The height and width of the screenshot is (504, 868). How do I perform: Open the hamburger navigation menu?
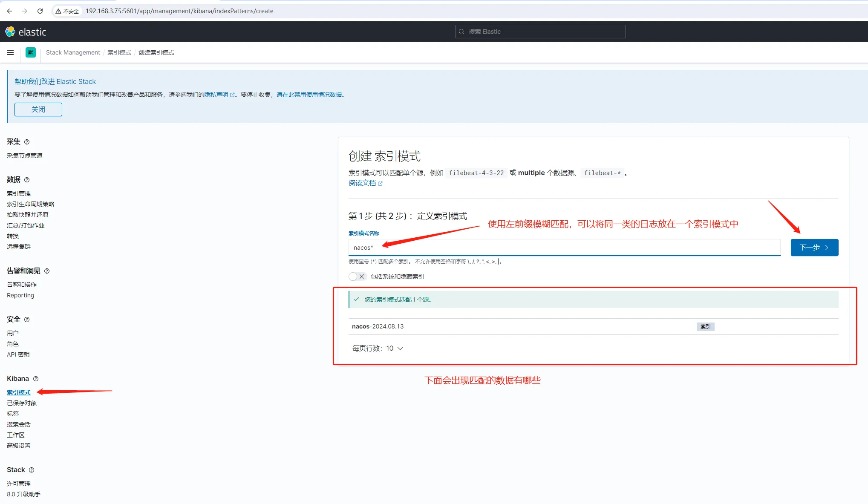click(10, 52)
